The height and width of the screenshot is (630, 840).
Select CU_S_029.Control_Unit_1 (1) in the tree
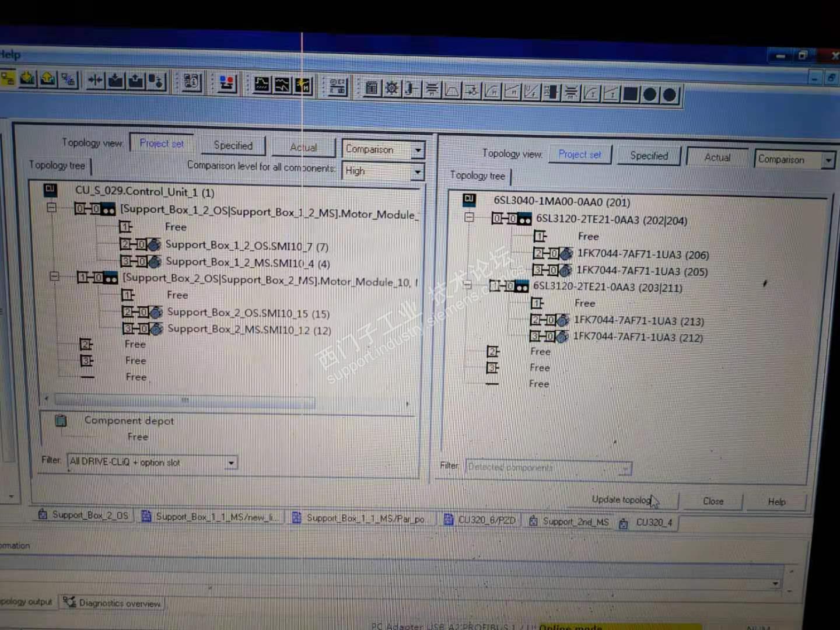(145, 191)
